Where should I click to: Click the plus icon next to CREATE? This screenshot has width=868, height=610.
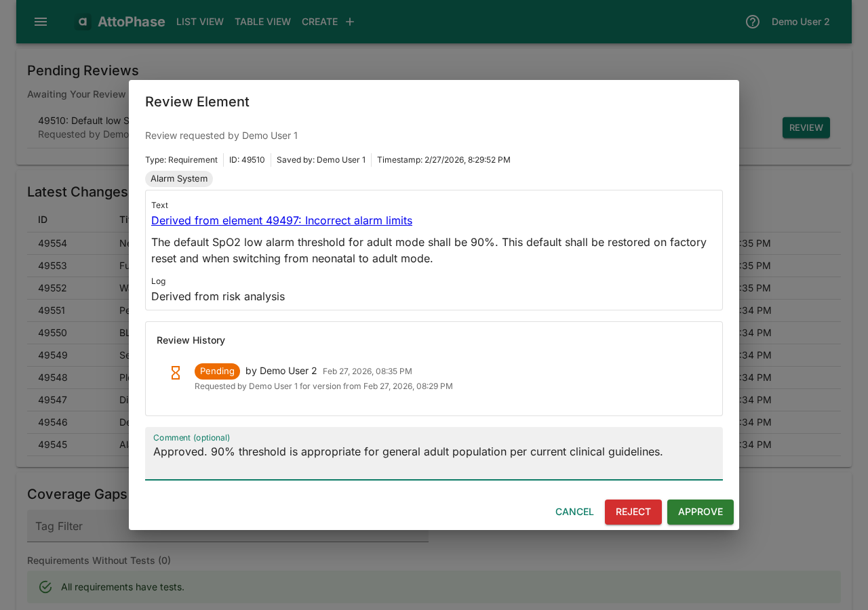pos(349,21)
